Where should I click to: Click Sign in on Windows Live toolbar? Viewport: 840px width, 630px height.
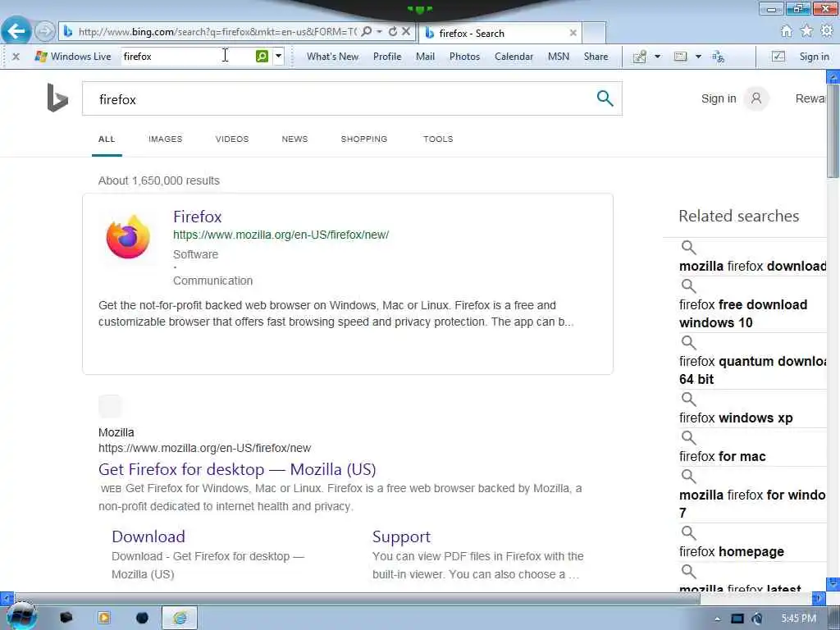click(x=814, y=57)
